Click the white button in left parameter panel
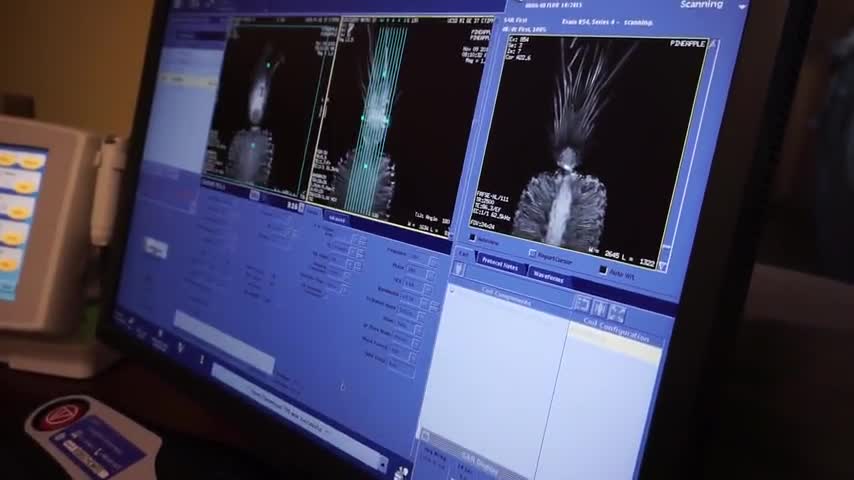The width and height of the screenshot is (854, 480). pos(156,249)
